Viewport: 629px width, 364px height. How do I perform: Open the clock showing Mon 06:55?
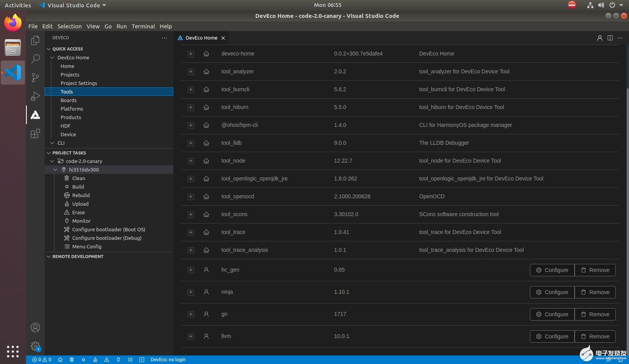(x=328, y=5)
